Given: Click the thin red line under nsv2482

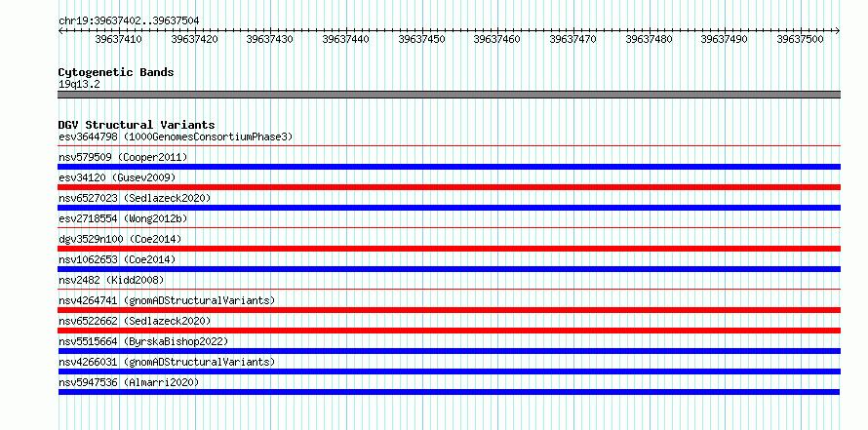Looking at the screenshot, I should tap(449, 290).
